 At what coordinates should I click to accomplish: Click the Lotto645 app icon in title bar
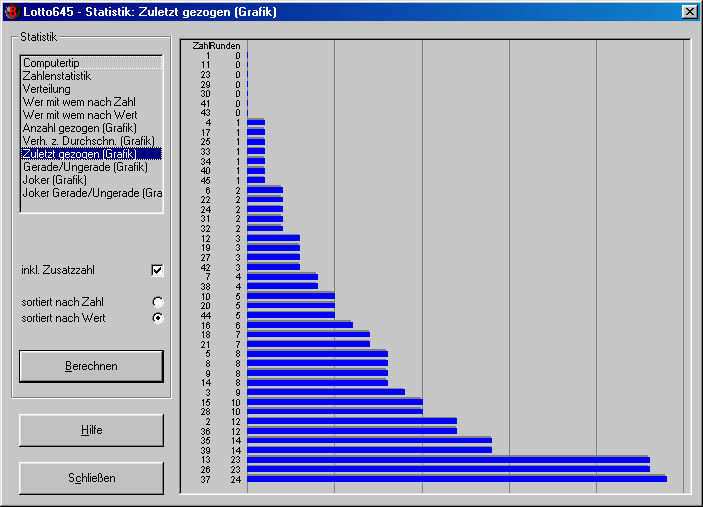(x=12, y=11)
